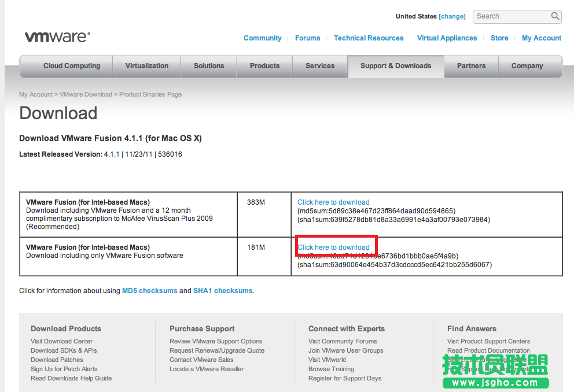This screenshot has height=392, width=574.
Task: Switch to the Company tab
Action: (527, 66)
